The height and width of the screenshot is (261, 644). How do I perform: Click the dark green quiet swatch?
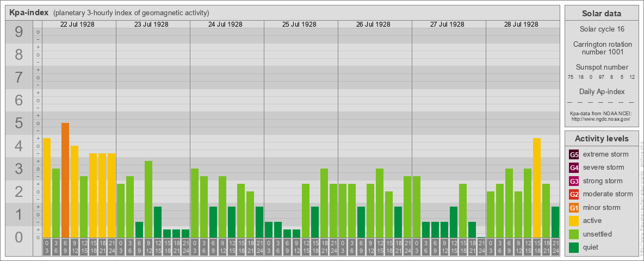[x=574, y=247]
